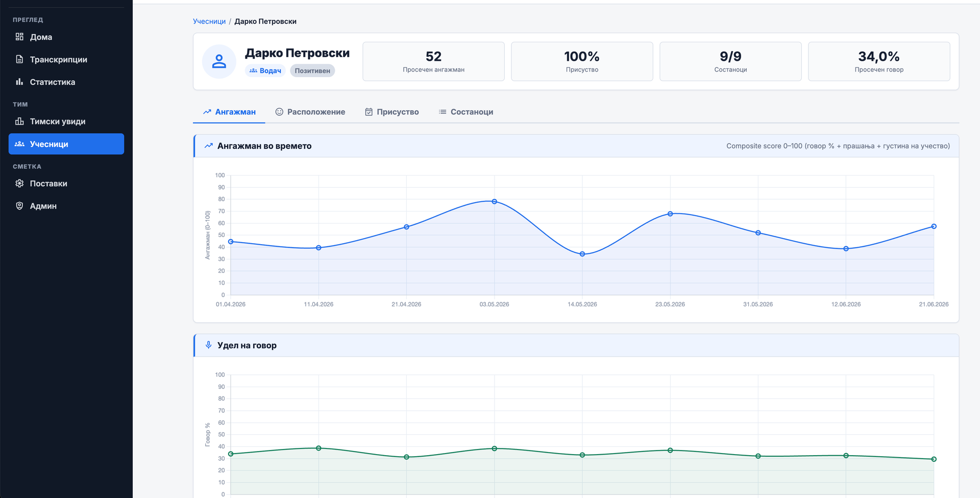This screenshot has height=498, width=980.
Task: Click the list icon on Состаноци tab
Action: (x=443, y=112)
